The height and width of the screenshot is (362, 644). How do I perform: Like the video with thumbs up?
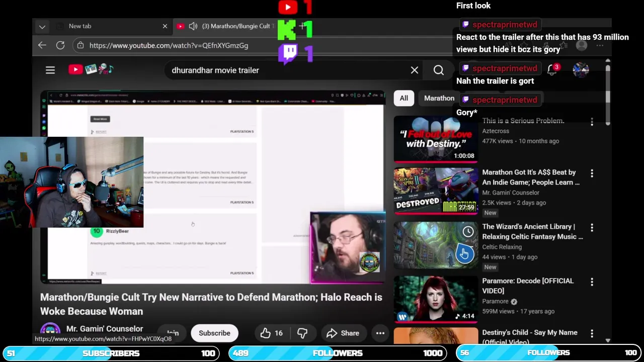(x=271, y=333)
